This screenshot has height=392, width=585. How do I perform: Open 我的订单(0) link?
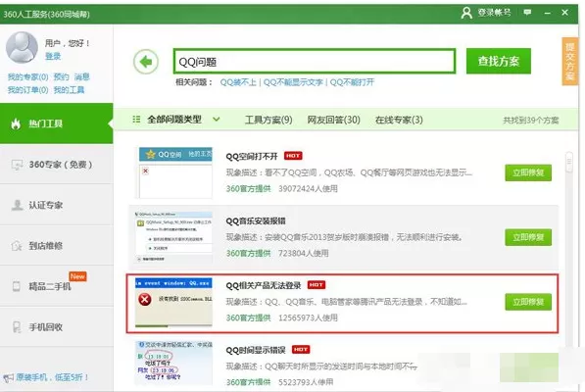(x=28, y=90)
